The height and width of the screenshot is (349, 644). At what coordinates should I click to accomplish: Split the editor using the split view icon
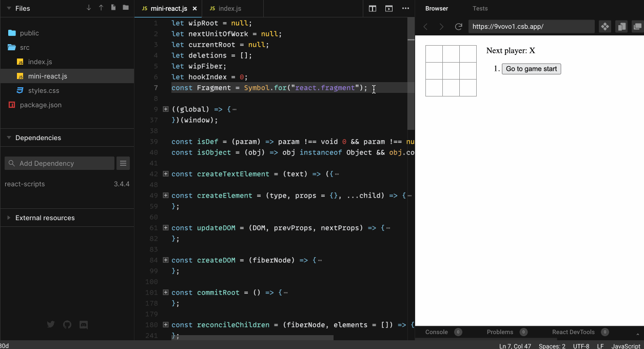point(372,9)
